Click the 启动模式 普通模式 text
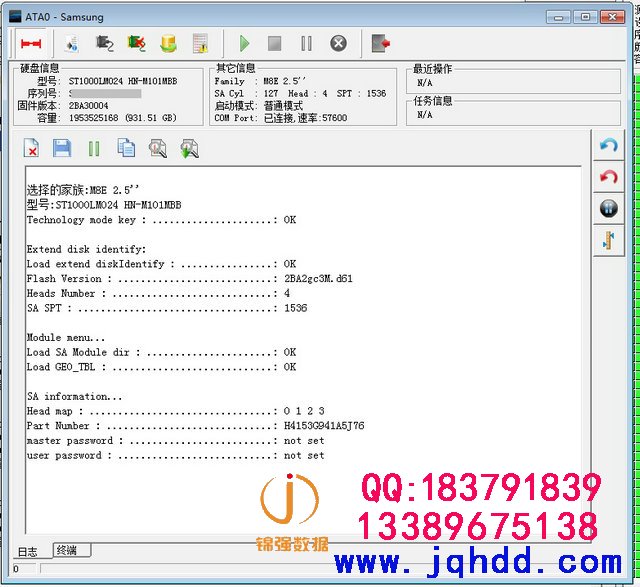This screenshot has width=640, height=587. 259,106
